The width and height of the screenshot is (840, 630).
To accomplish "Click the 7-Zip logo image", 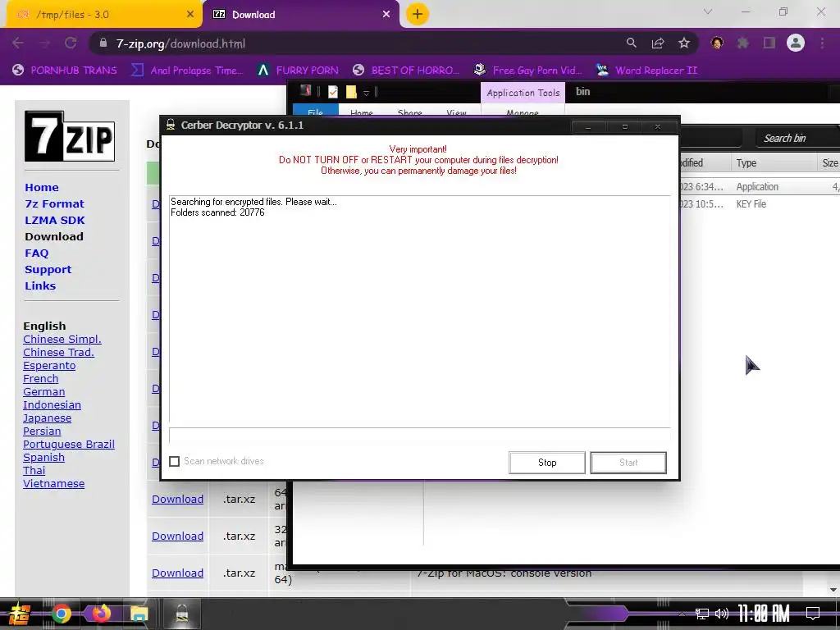I will point(70,136).
